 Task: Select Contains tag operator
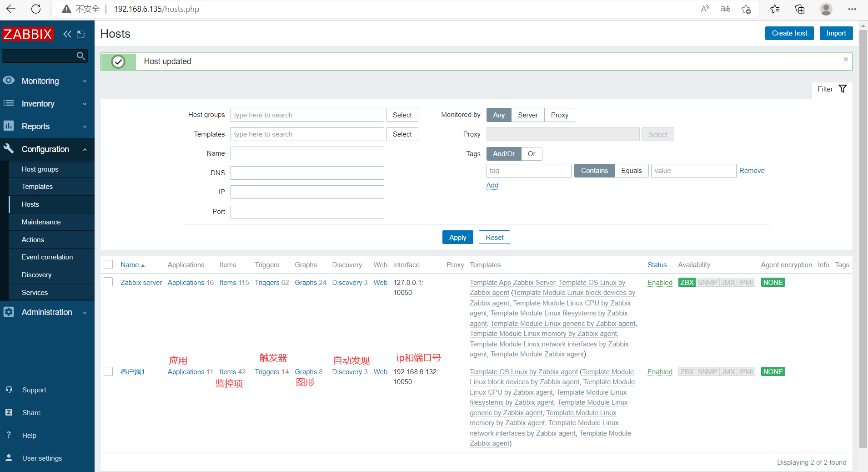click(594, 171)
